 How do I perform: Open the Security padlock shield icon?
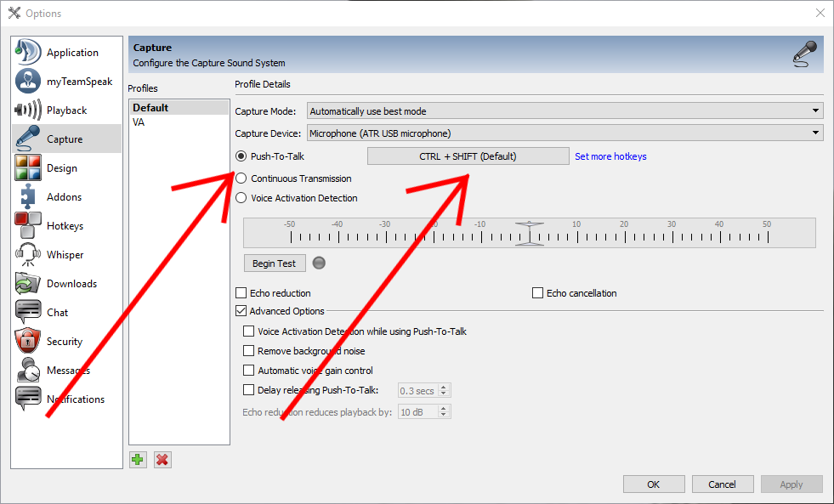[28, 341]
